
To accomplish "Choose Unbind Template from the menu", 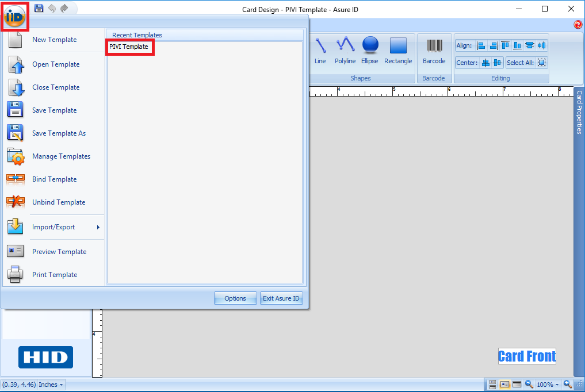I will tap(55, 202).
